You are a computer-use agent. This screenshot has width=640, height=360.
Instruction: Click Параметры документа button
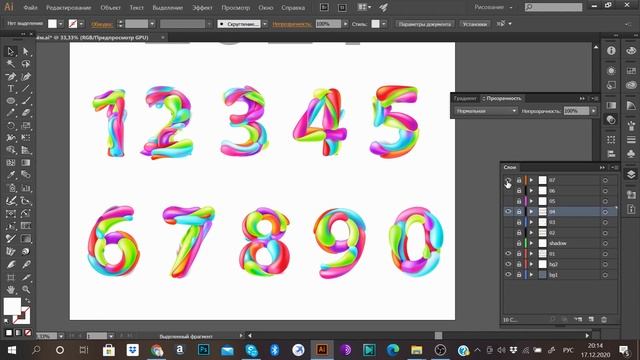(x=424, y=24)
